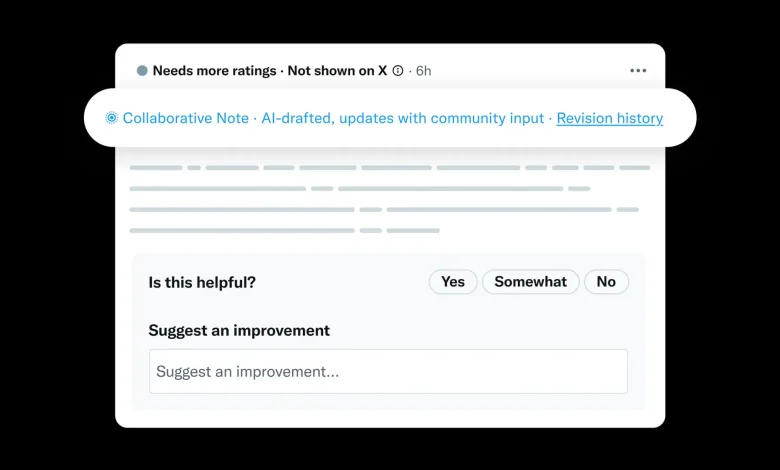Focus the Suggest an improvement text field
This screenshot has width=780, height=470.
(x=388, y=371)
